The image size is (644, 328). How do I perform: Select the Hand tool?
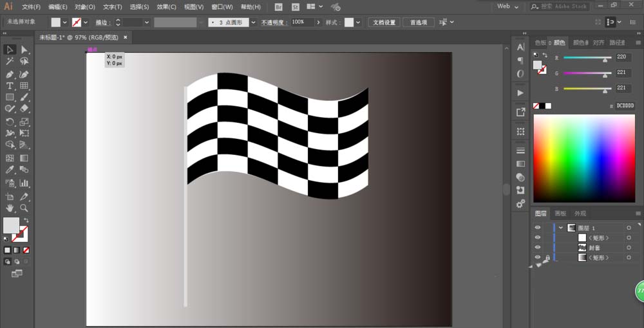tap(10, 208)
